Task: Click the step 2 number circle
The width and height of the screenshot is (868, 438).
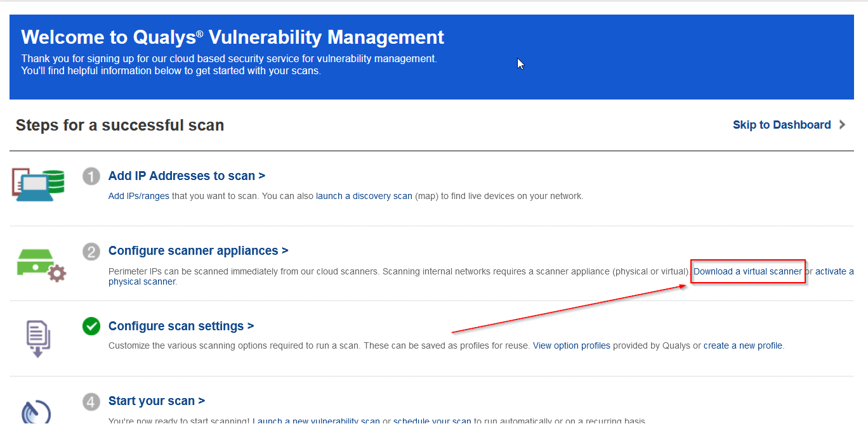Action: (x=91, y=251)
